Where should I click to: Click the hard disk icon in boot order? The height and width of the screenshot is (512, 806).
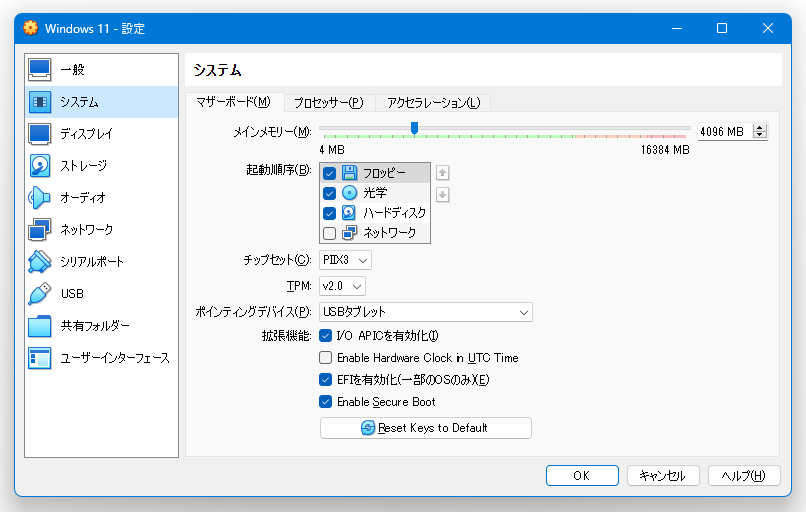coord(349,213)
